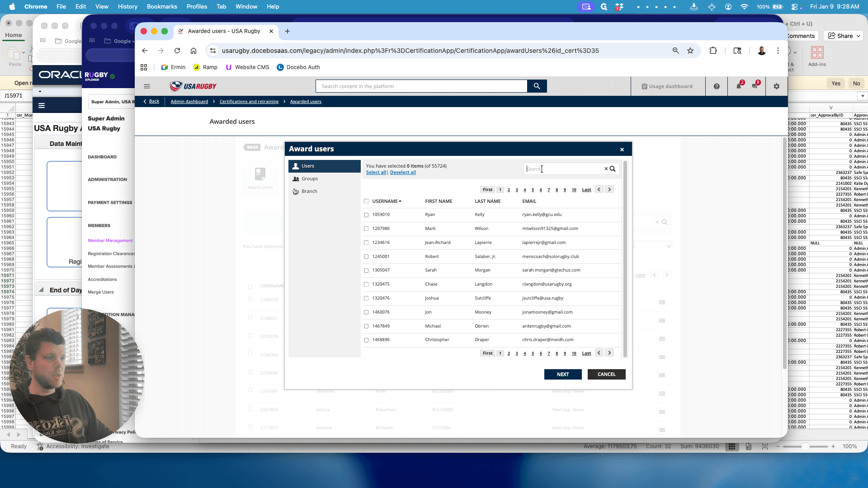Go to next page arrow at top pagination
868x488 pixels.
(609, 189)
